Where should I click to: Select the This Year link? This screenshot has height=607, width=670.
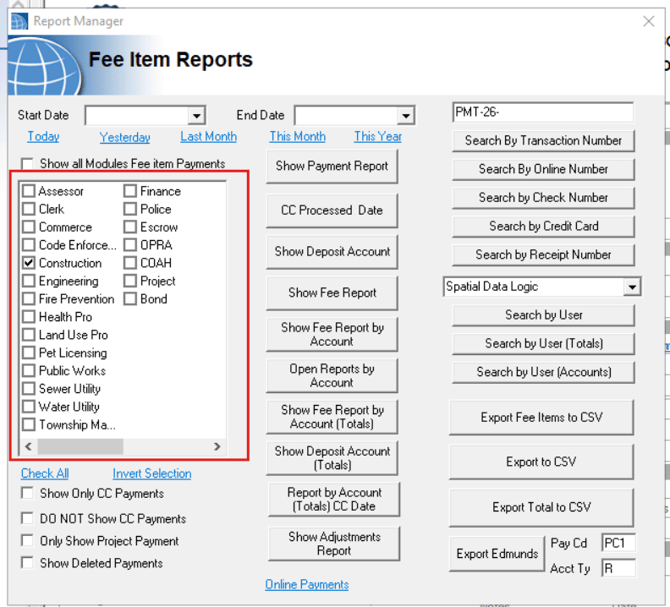pos(377,137)
